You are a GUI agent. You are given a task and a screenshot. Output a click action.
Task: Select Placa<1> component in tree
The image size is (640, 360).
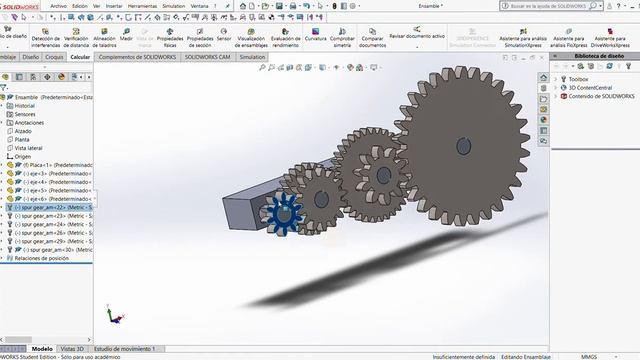[x=49, y=165]
